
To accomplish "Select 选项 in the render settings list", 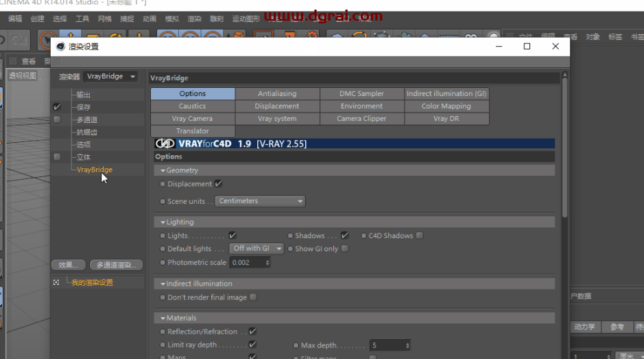I will (84, 145).
